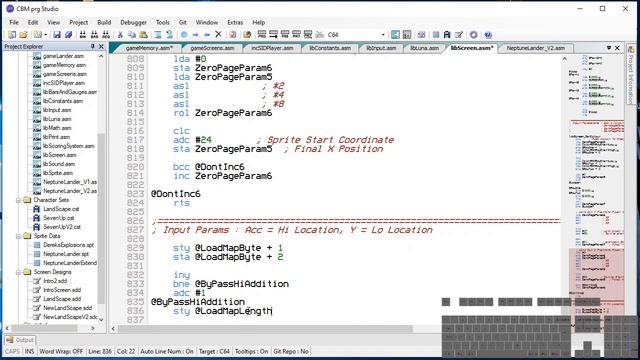Open the tab list dropdown arrow
The width and height of the screenshot is (640, 360).
(x=609, y=48)
